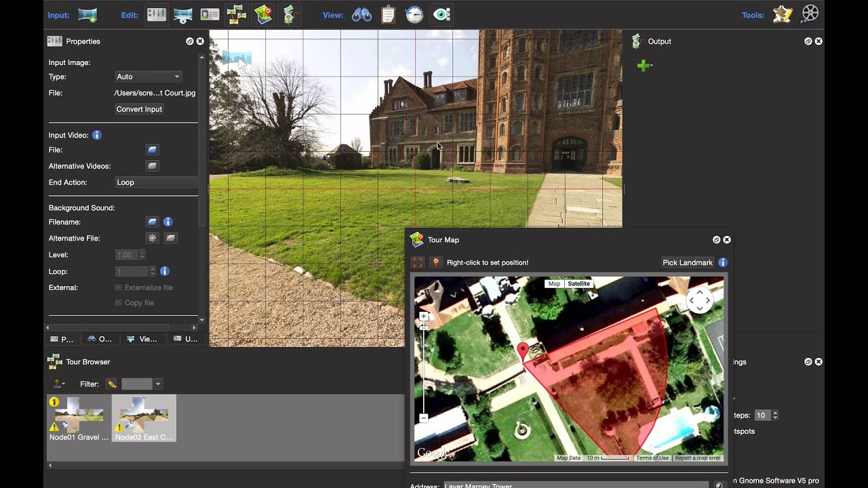Enable the Externalize file checkbox
The height and width of the screenshot is (488, 868).
click(x=119, y=287)
